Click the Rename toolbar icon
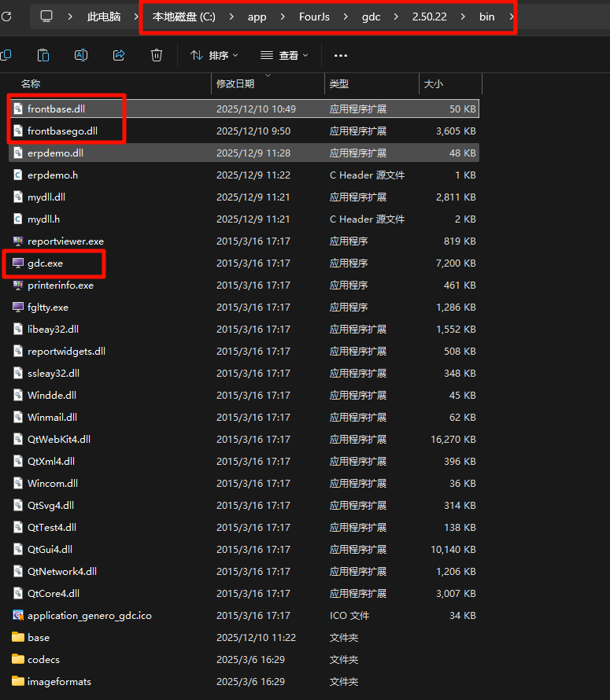The height and width of the screenshot is (700, 610). coord(81,55)
